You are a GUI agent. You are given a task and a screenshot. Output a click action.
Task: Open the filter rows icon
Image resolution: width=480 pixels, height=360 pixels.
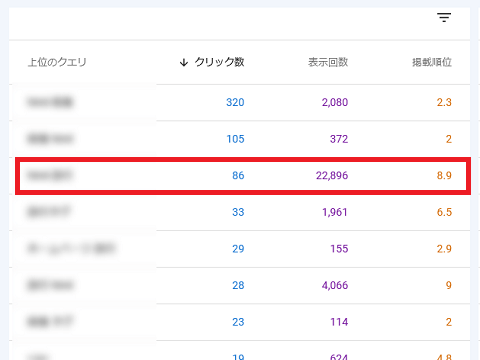tap(444, 17)
